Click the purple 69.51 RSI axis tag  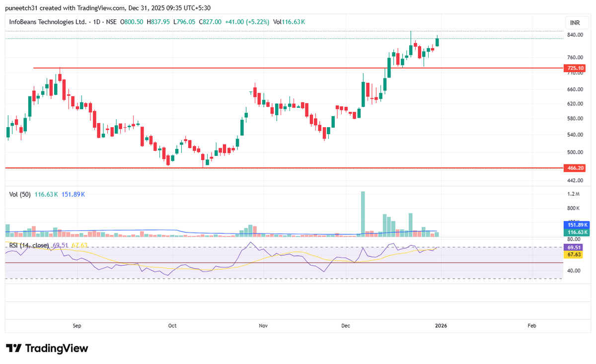574,247
